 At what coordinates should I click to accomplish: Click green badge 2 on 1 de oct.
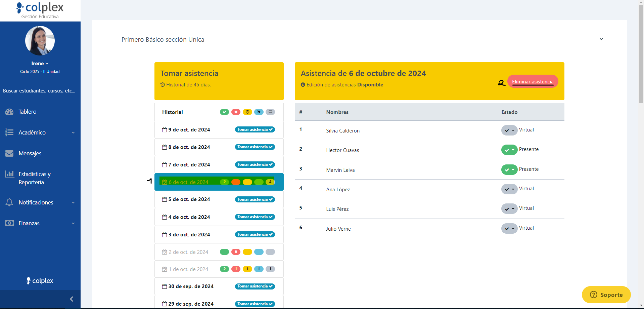point(224,269)
